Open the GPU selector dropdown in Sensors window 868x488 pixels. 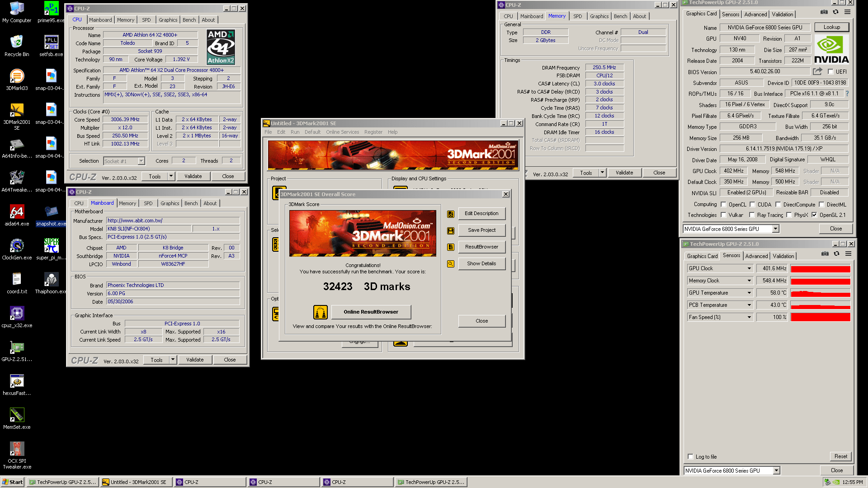[x=777, y=470]
